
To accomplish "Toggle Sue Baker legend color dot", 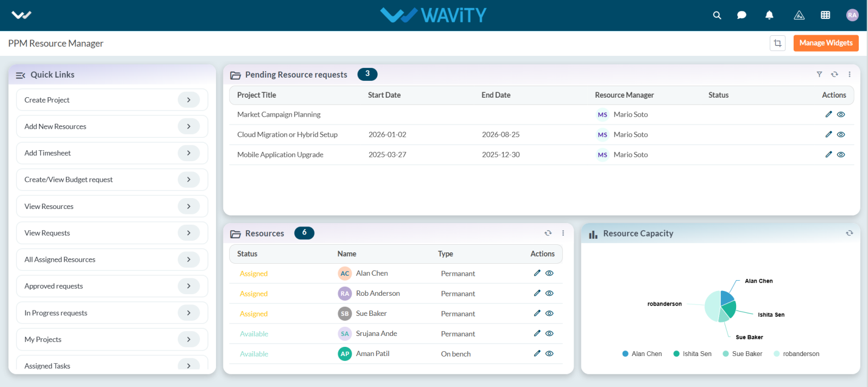I will point(726,354).
